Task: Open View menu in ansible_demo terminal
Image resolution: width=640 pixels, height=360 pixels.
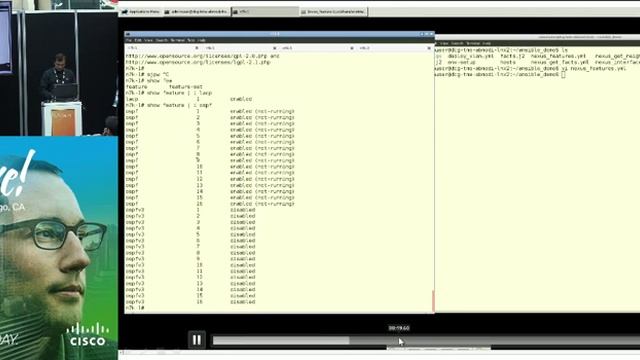Action: (x=444, y=43)
